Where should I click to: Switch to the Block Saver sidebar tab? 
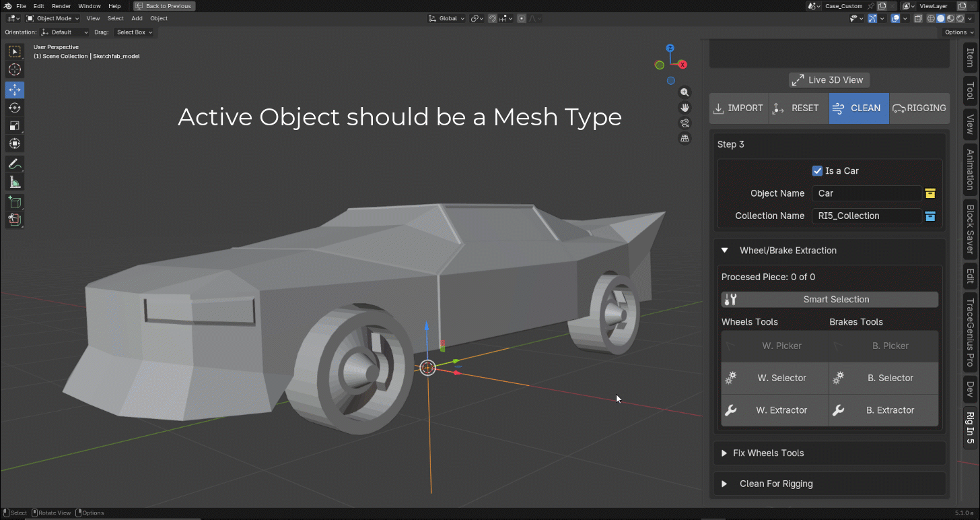(x=970, y=229)
